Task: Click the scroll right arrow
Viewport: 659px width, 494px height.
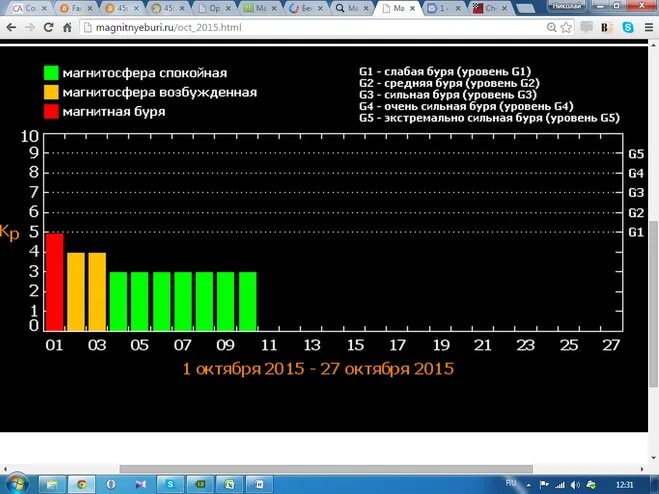Action: point(642,468)
